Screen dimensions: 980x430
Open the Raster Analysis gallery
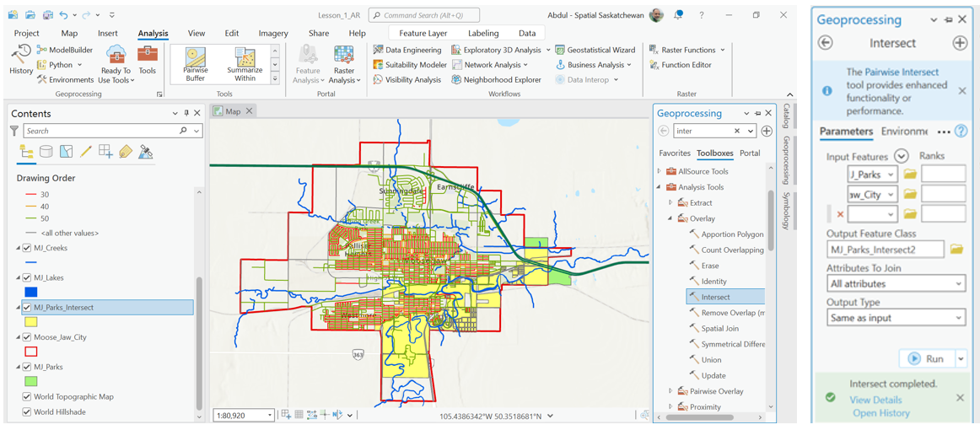[344, 64]
